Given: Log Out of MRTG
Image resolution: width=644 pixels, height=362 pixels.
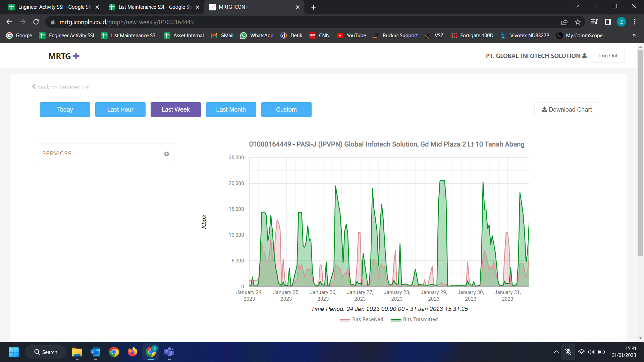Looking at the screenshot, I should pos(608,56).
